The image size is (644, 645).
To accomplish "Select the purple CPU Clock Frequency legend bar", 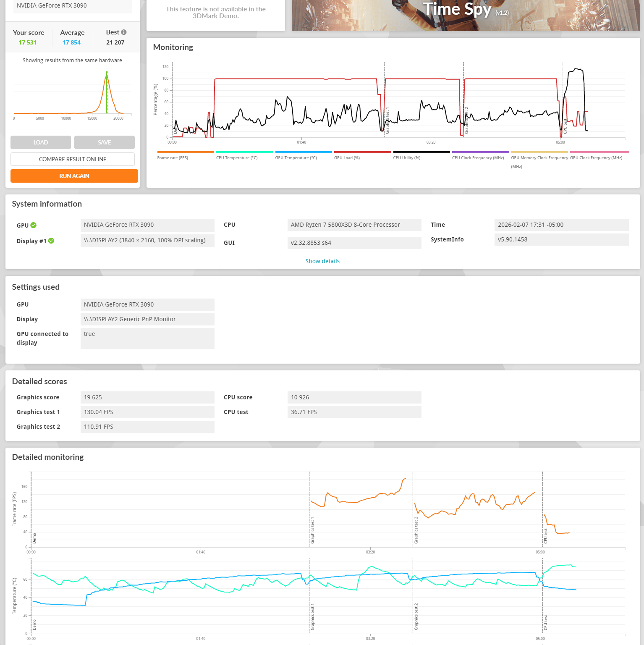I will (481, 152).
